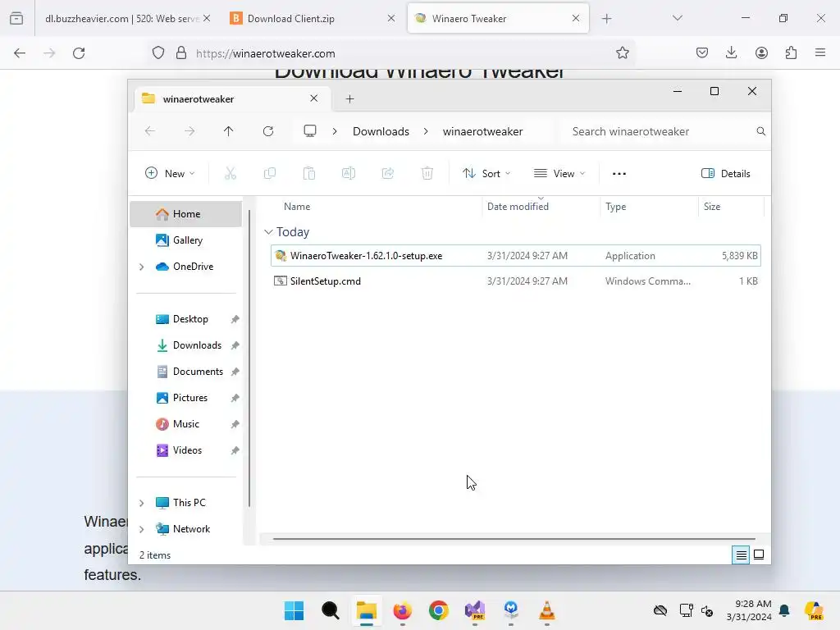Screen dimensions: 840x630
Task: Click Downloads in the breadcrumb path
Action: pos(381,131)
